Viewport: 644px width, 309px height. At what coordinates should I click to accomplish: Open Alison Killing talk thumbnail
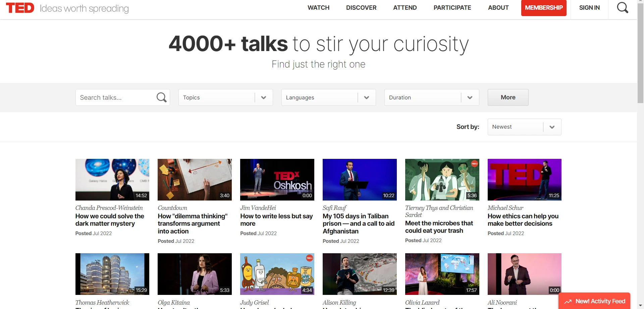(360, 274)
